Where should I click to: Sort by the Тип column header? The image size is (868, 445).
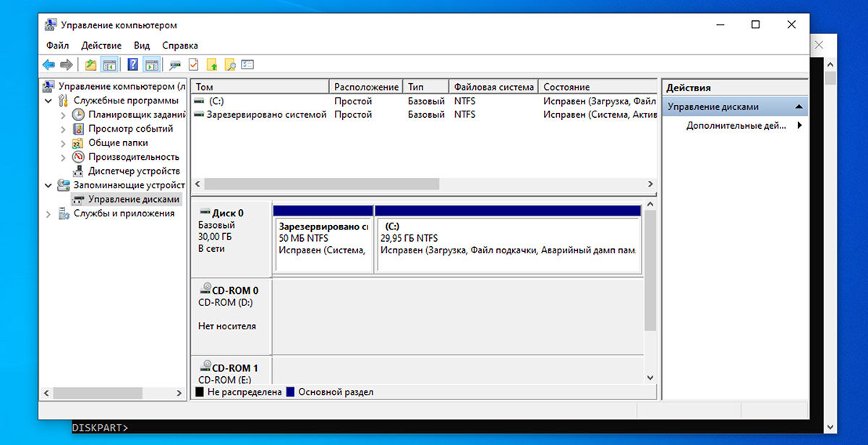(426, 87)
